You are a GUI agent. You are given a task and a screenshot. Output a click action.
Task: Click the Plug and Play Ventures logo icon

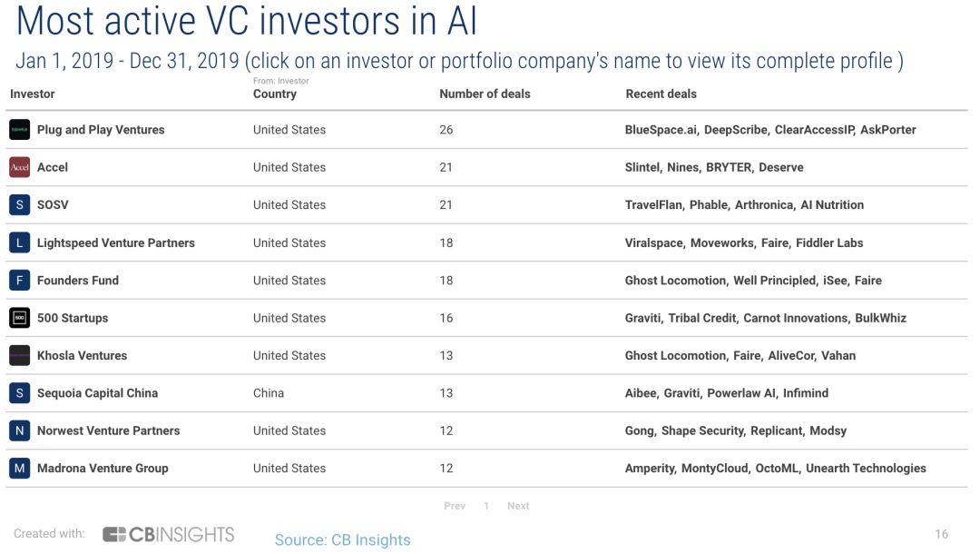[20, 130]
